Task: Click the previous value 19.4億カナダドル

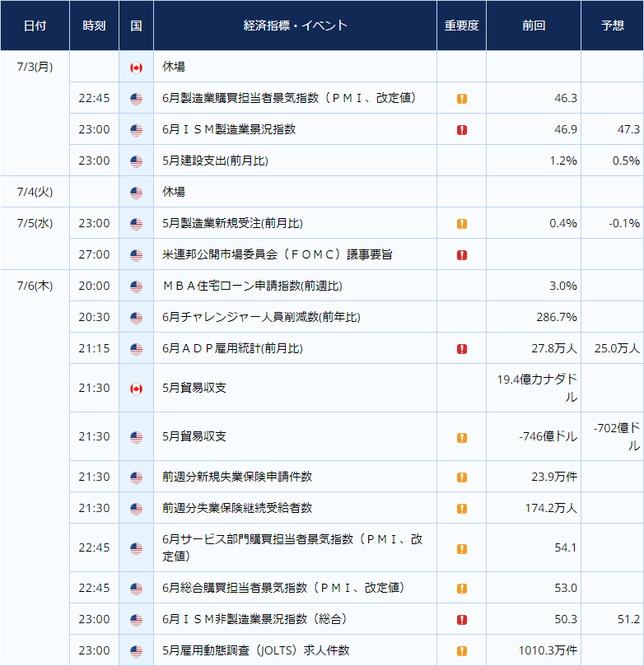Action: 537,388
